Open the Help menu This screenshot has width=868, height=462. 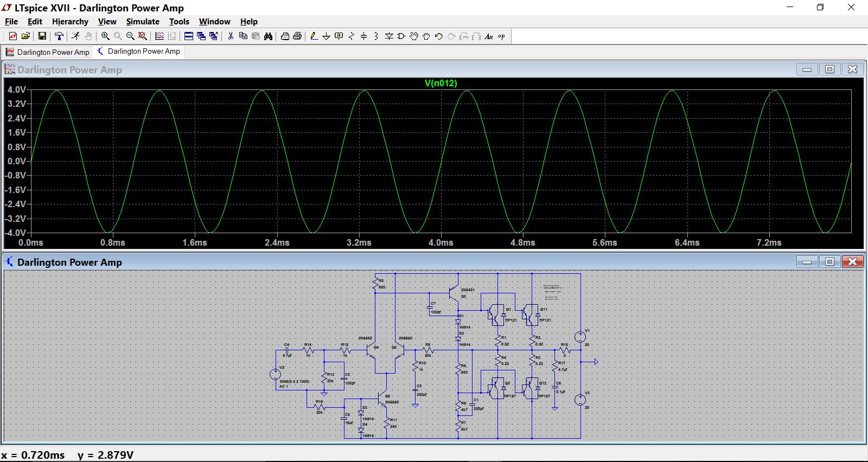[x=249, y=22]
